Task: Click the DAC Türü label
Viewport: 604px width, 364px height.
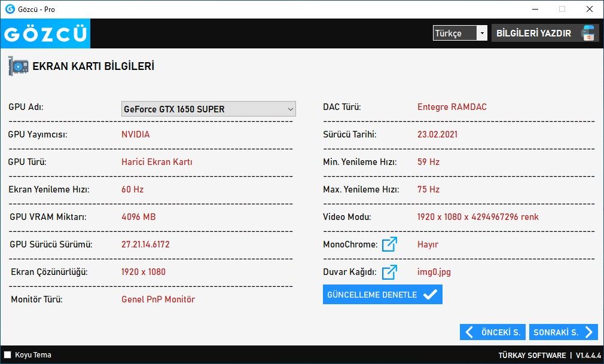Action: point(342,107)
